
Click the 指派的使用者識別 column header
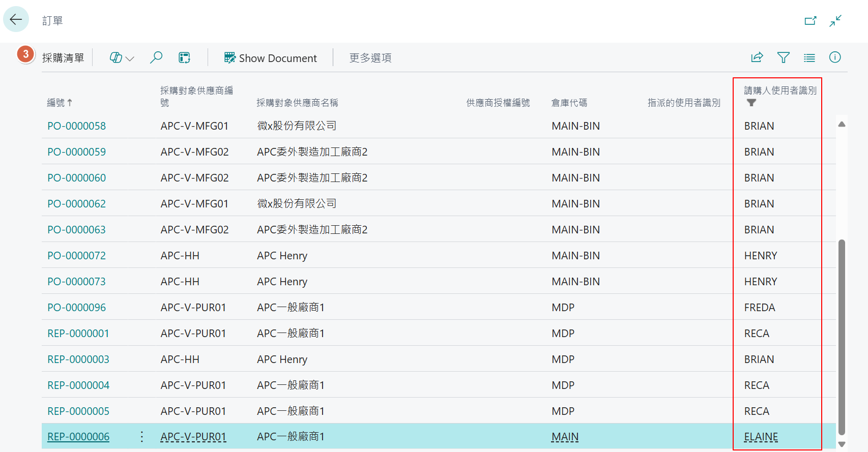(x=684, y=103)
